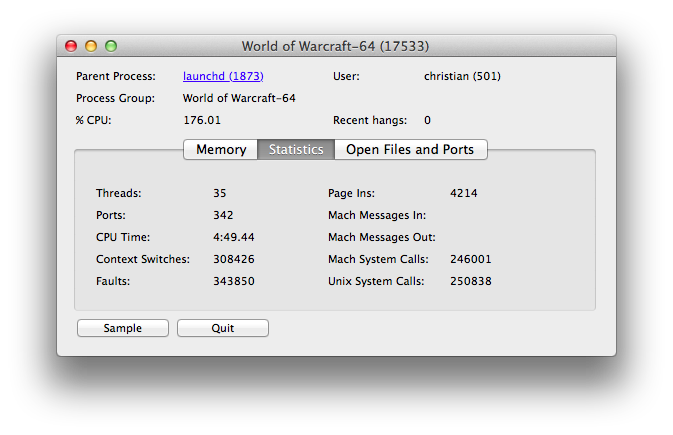Click the Threads count value 35
673x435 pixels.
click(x=220, y=193)
